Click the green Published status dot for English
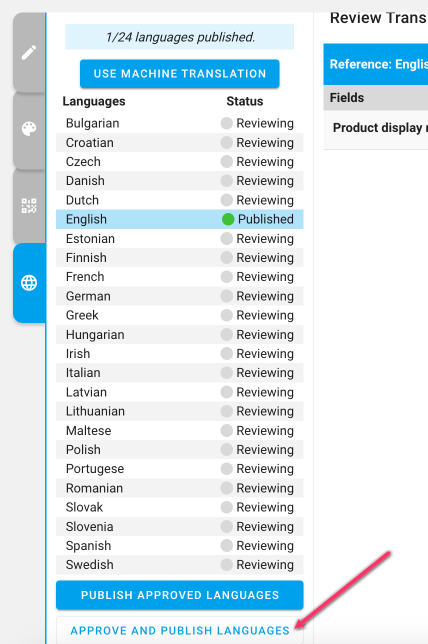428x644 pixels. [x=228, y=219]
